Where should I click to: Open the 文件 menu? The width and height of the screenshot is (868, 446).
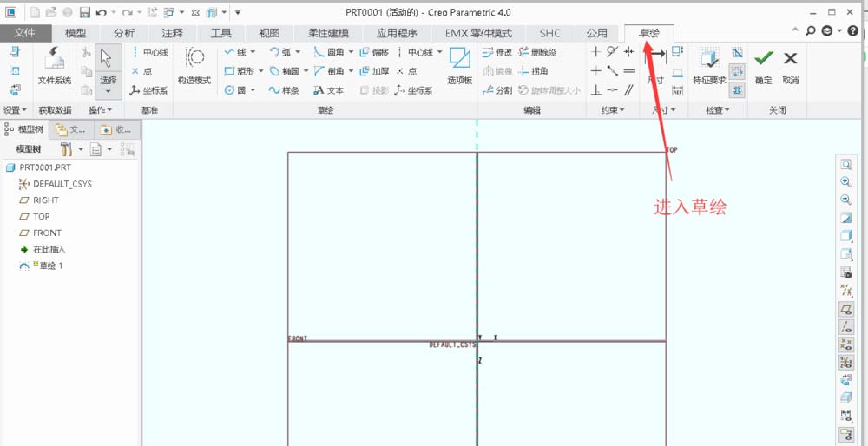(25, 33)
